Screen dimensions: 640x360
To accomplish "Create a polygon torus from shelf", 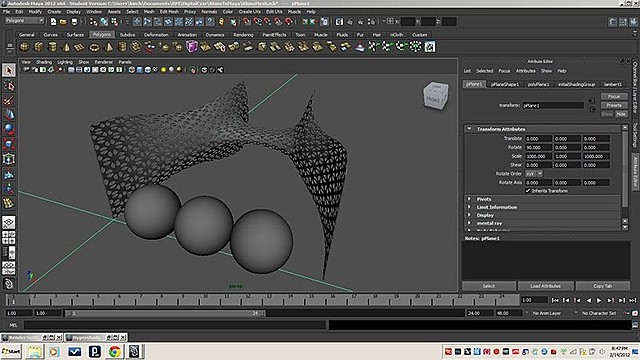I will click(x=94, y=47).
